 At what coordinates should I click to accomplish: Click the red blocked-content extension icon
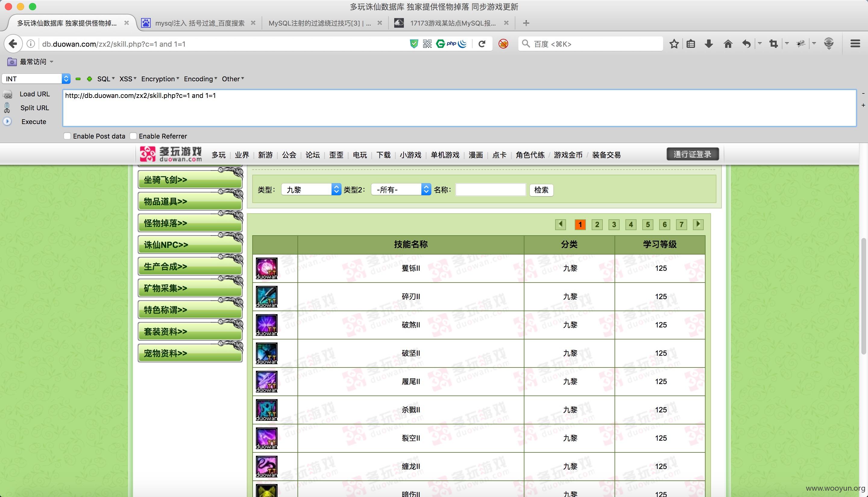(x=503, y=44)
